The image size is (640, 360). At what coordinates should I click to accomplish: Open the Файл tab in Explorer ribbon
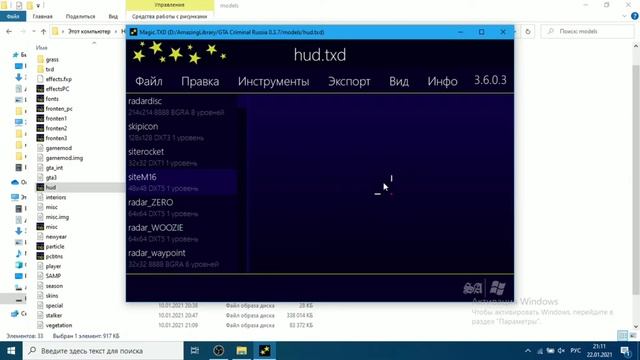pos(13,16)
